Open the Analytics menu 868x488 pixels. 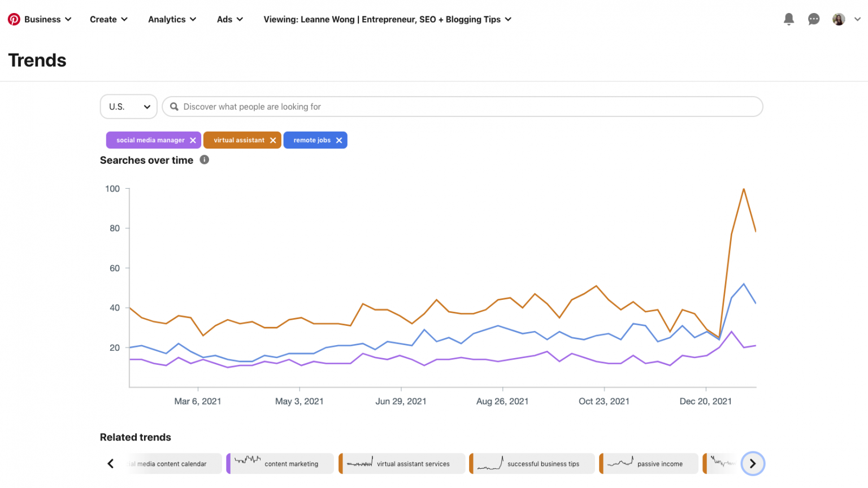[171, 19]
